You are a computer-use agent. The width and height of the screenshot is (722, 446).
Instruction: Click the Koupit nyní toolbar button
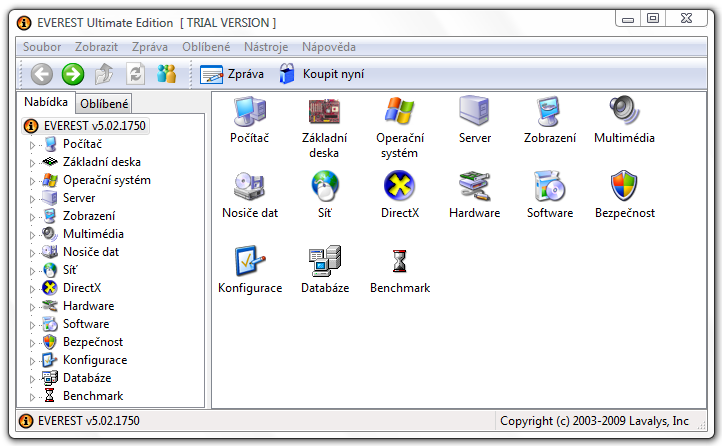tap(321, 74)
